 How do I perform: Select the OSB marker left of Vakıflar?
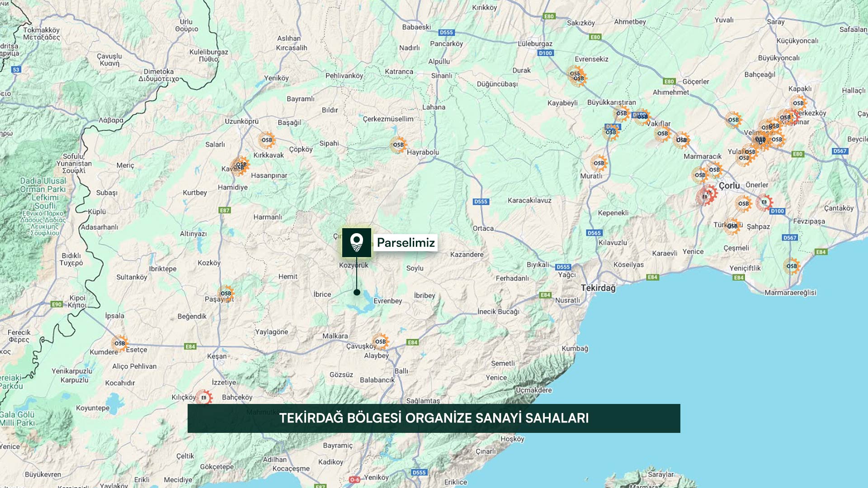[x=642, y=117]
